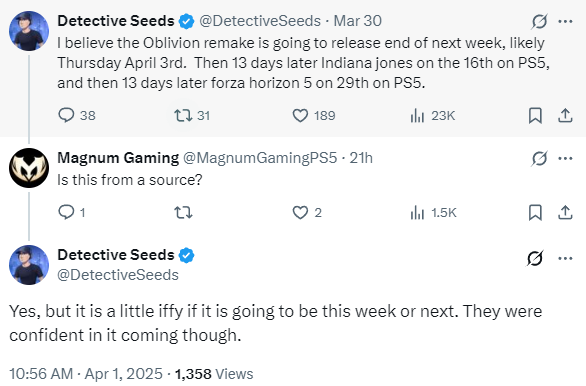Open Magnum Gaming profile avatar
The image size is (586, 386).
(x=29, y=168)
